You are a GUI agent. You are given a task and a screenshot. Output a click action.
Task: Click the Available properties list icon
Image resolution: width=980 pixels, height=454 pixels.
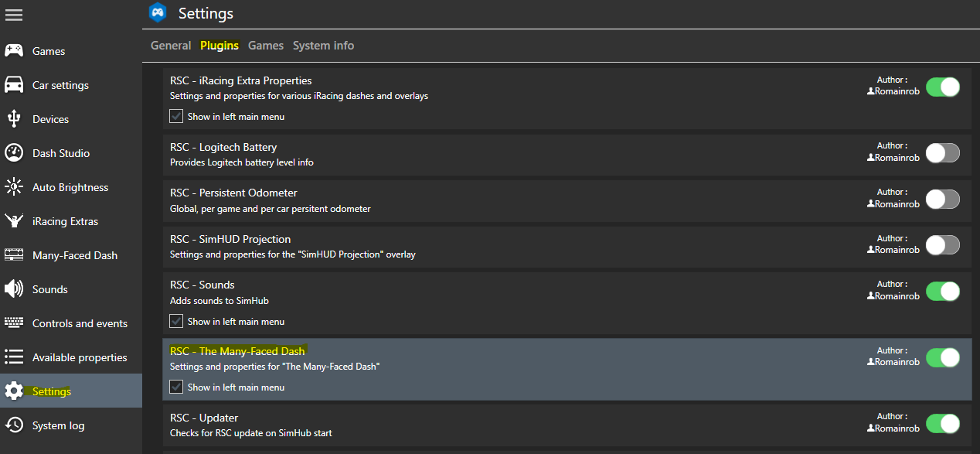pos(14,357)
